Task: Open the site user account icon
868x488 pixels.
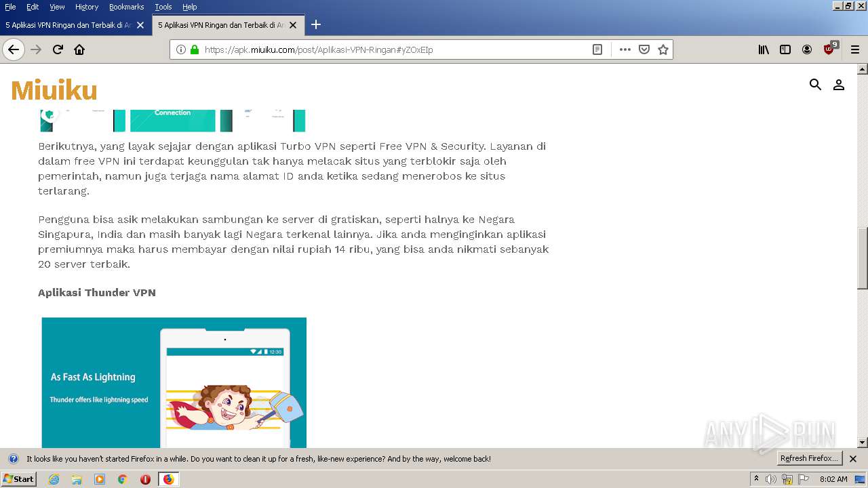Action: [x=839, y=85]
